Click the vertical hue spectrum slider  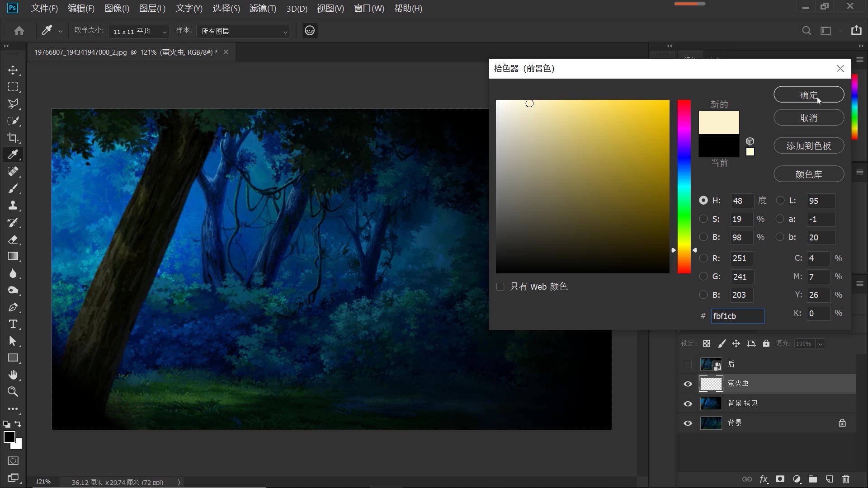[684, 186]
